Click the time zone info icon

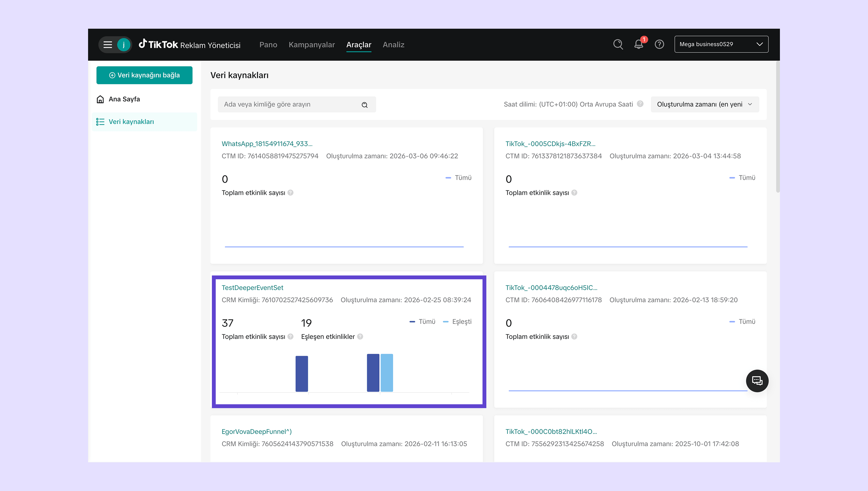(640, 104)
